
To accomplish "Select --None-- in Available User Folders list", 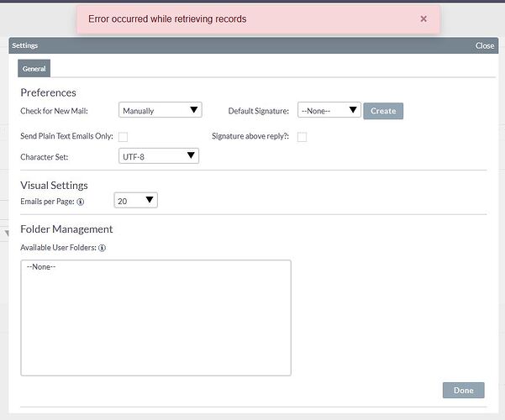I will pyautogui.click(x=41, y=267).
